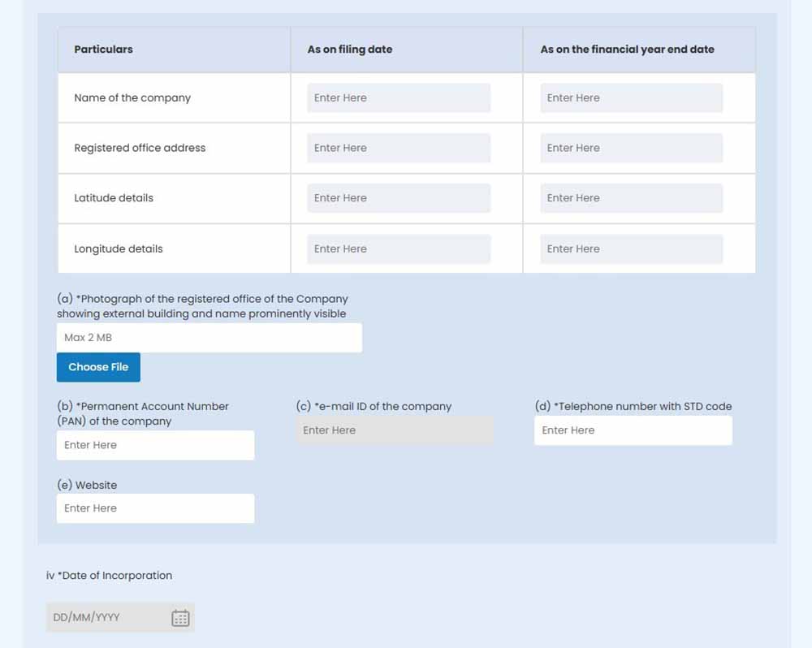This screenshot has height=648, width=812.
Task: Click the DD/MM/YYYY date text field
Action: point(106,618)
